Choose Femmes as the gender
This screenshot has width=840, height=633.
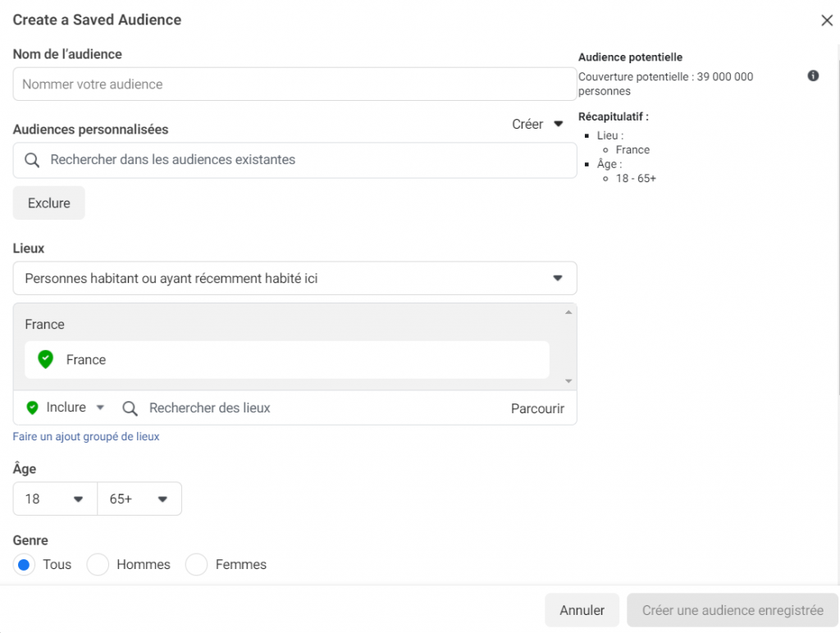coord(197,565)
